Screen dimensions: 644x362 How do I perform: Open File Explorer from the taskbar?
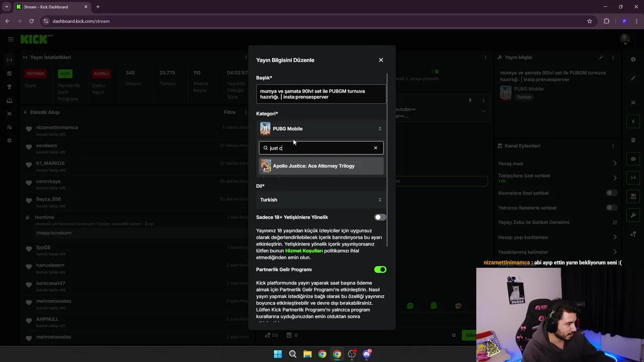point(307,354)
